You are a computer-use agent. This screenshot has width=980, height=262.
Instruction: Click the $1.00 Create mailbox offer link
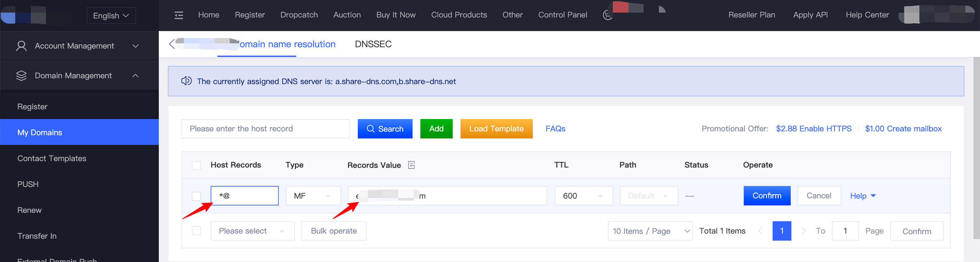(903, 129)
